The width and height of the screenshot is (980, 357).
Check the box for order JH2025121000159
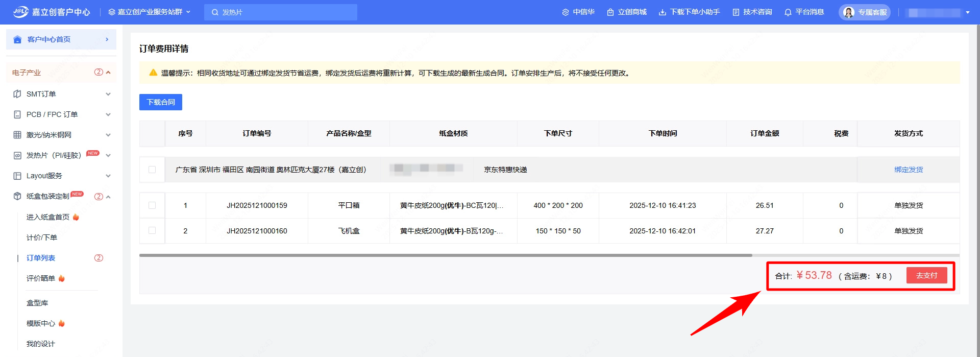tap(152, 205)
